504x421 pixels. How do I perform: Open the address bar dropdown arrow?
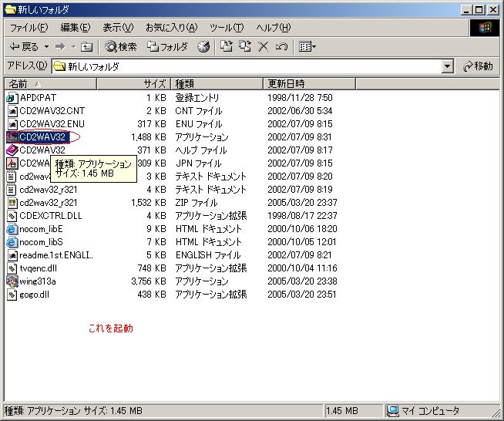448,67
